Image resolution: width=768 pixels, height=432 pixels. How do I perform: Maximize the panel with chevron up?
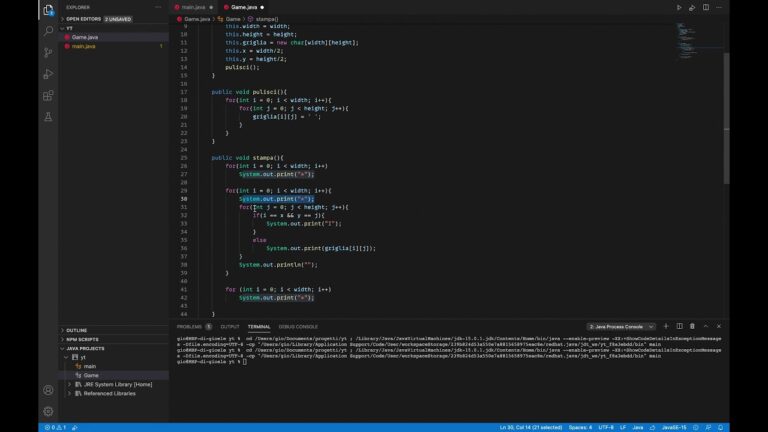click(x=706, y=326)
